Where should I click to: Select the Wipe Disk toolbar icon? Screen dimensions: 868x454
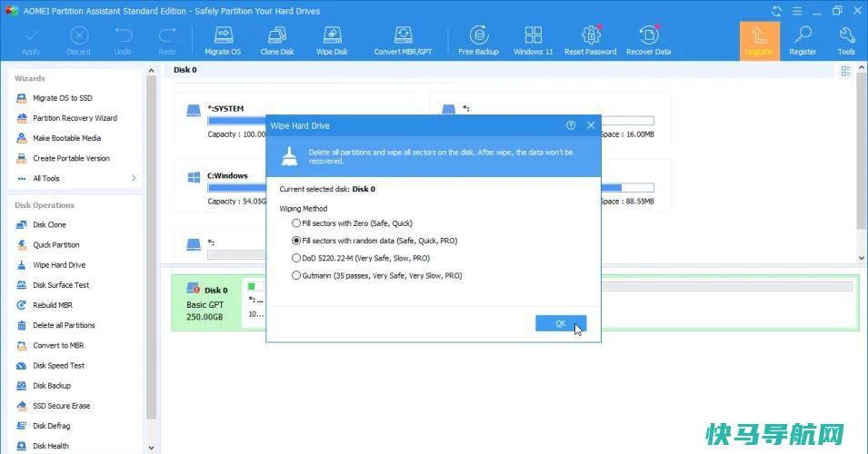click(332, 41)
